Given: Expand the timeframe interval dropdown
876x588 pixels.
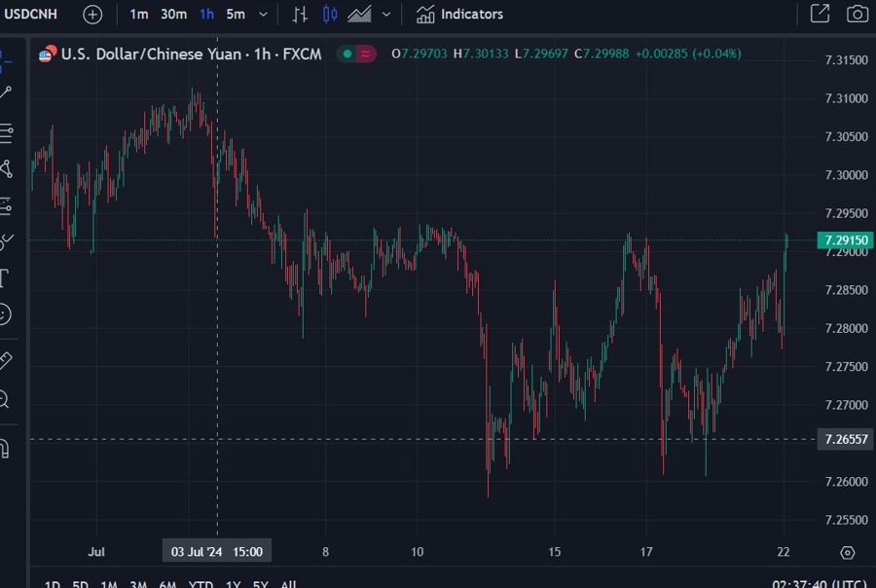Looking at the screenshot, I should pos(262,14).
